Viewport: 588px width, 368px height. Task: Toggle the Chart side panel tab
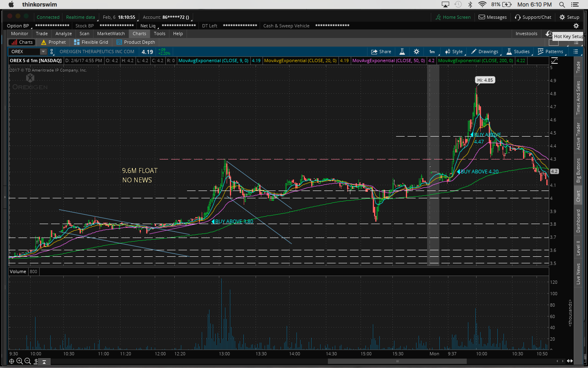pyautogui.click(x=578, y=196)
